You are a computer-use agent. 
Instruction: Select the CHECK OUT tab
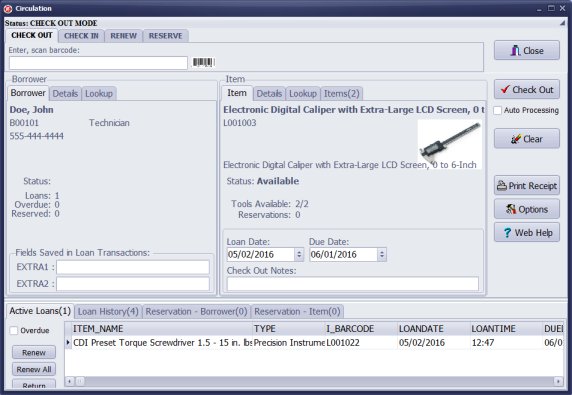[x=32, y=35]
